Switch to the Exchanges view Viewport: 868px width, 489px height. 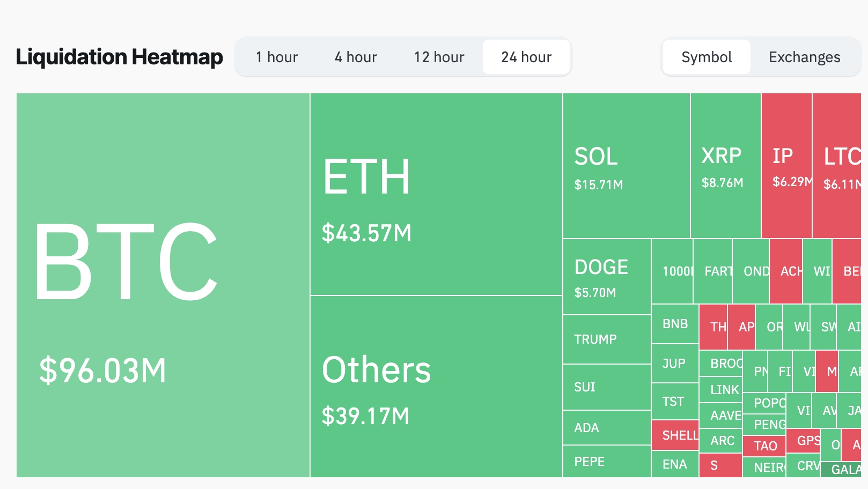(804, 57)
